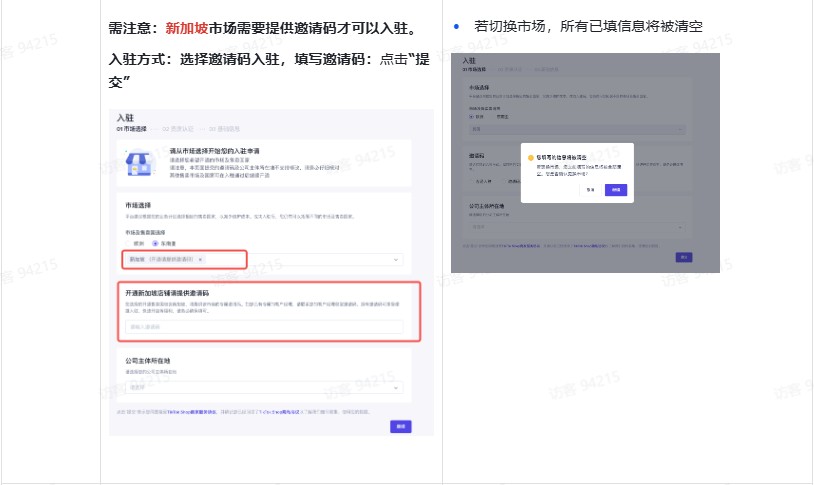
Task: Select first market radio in dimmed right form
Action: coord(472,115)
